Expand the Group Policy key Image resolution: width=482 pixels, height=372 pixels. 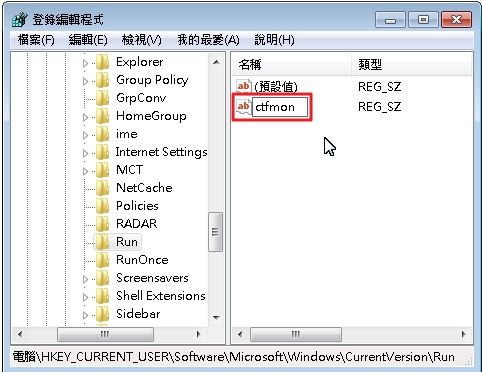tap(85, 81)
